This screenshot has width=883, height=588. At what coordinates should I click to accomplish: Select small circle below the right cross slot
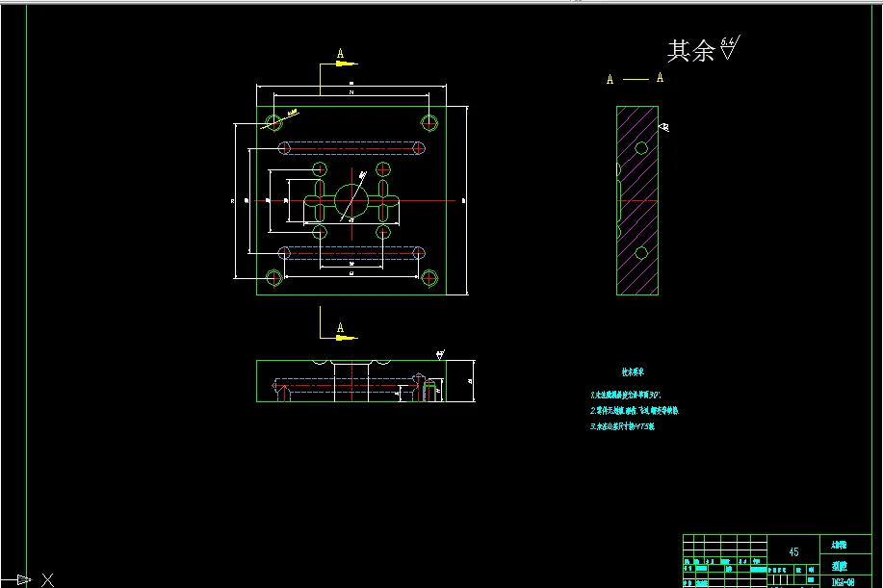pyautogui.click(x=383, y=232)
